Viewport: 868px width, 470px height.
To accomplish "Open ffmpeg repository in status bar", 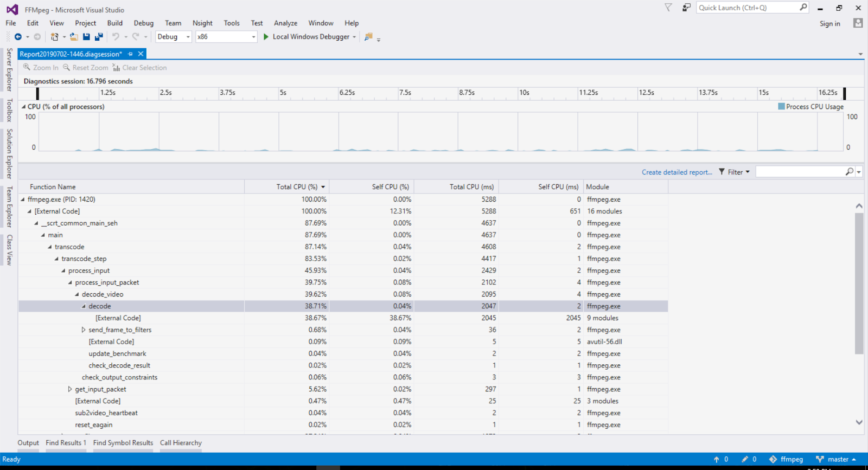I will pos(786,459).
